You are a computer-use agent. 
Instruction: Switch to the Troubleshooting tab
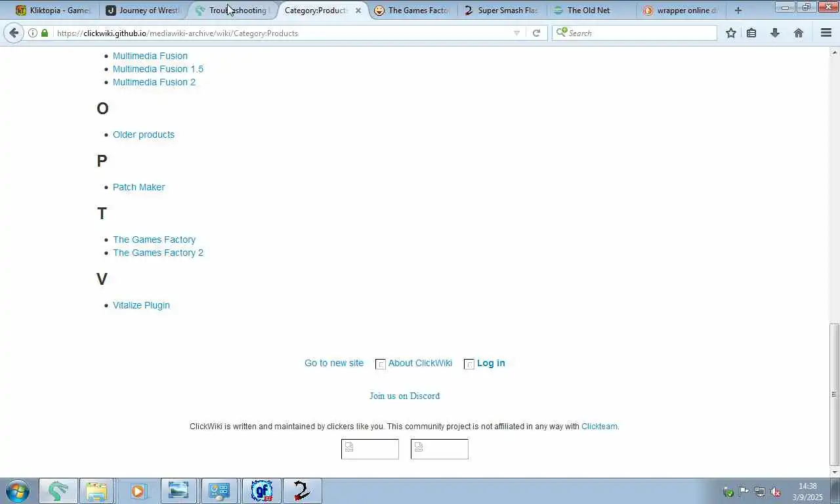(232, 10)
